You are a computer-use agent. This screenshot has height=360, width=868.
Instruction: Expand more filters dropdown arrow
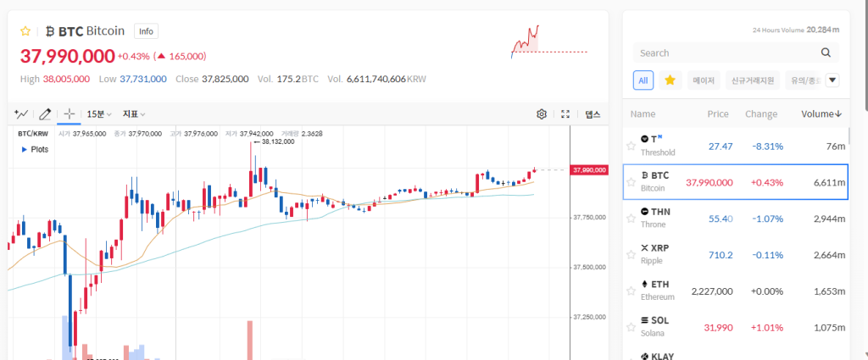click(x=832, y=80)
